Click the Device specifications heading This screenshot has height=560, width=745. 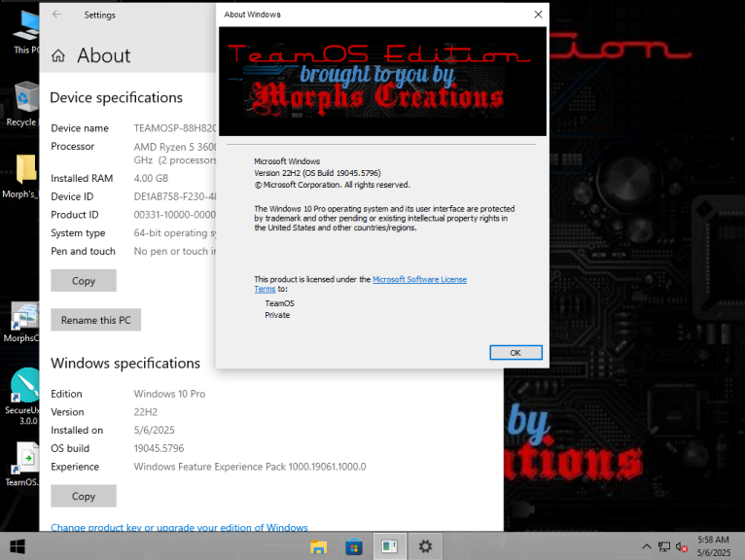click(117, 98)
